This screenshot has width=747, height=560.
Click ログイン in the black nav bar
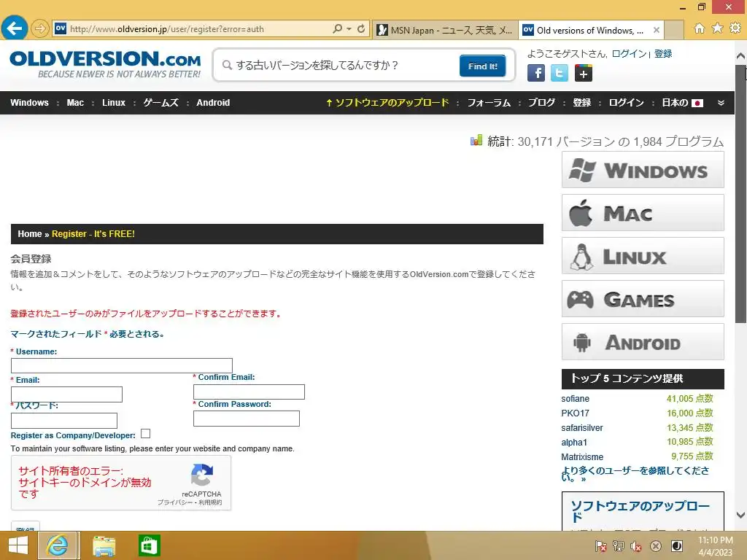(x=626, y=102)
